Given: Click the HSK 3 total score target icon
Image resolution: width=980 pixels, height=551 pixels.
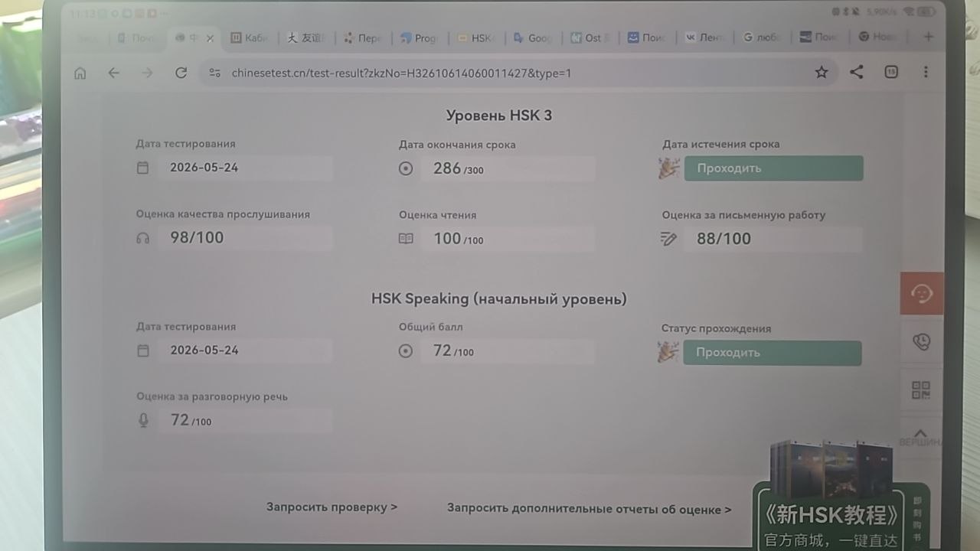Looking at the screenshot, I should tap(406, 168).
